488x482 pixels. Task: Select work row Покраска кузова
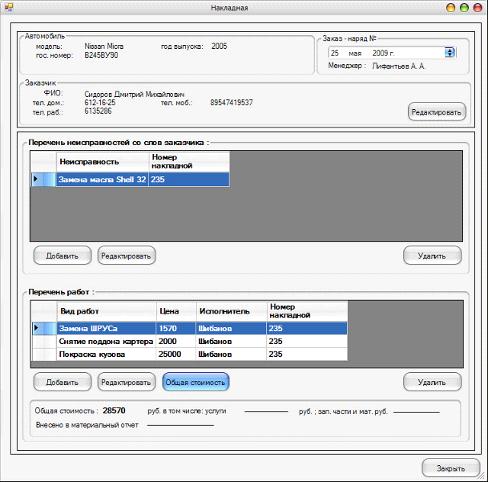click(189, 354)
